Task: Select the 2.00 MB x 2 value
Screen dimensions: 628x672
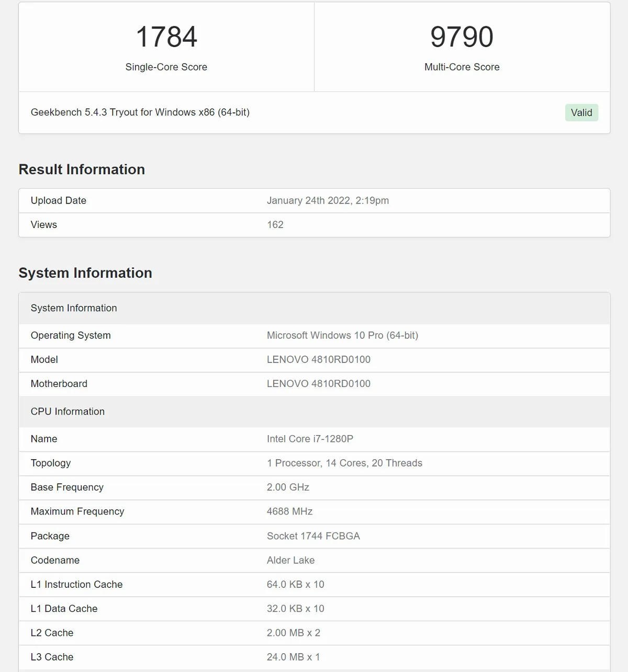Action: coord(293,633)
